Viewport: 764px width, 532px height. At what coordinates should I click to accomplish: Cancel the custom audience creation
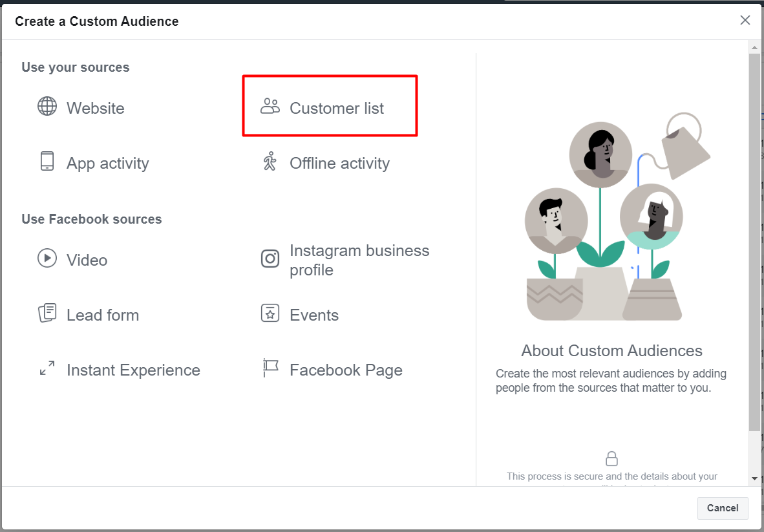[723, 508]
